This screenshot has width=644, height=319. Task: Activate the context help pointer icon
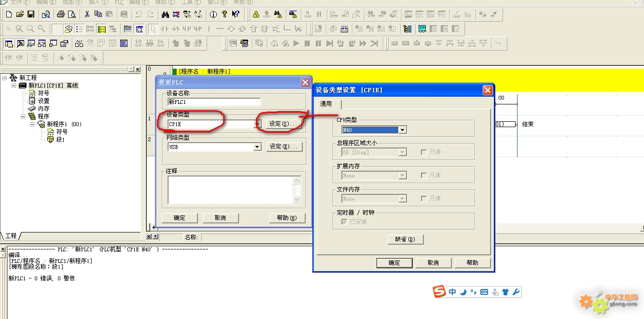(x=236, y=14)
